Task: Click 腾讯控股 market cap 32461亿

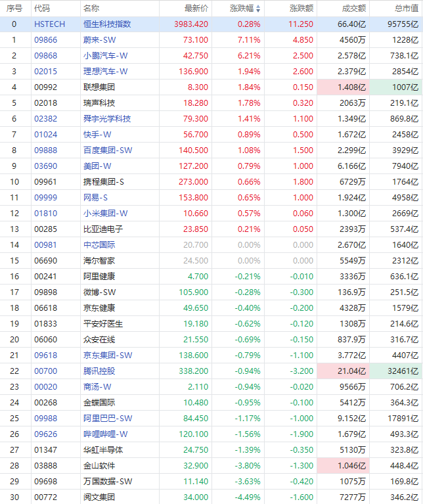Action: 395,371
